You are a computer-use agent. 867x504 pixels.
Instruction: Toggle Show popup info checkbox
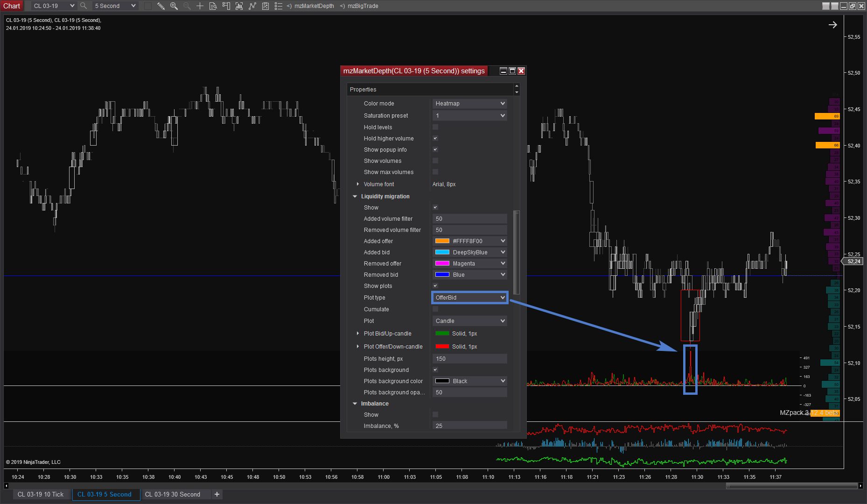(435, 149)
